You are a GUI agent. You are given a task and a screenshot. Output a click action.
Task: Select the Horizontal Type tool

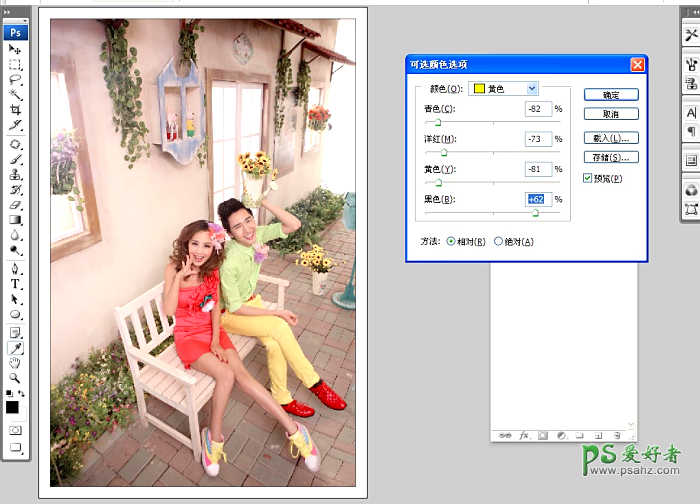pyautogui.click(x=15, y=284)
